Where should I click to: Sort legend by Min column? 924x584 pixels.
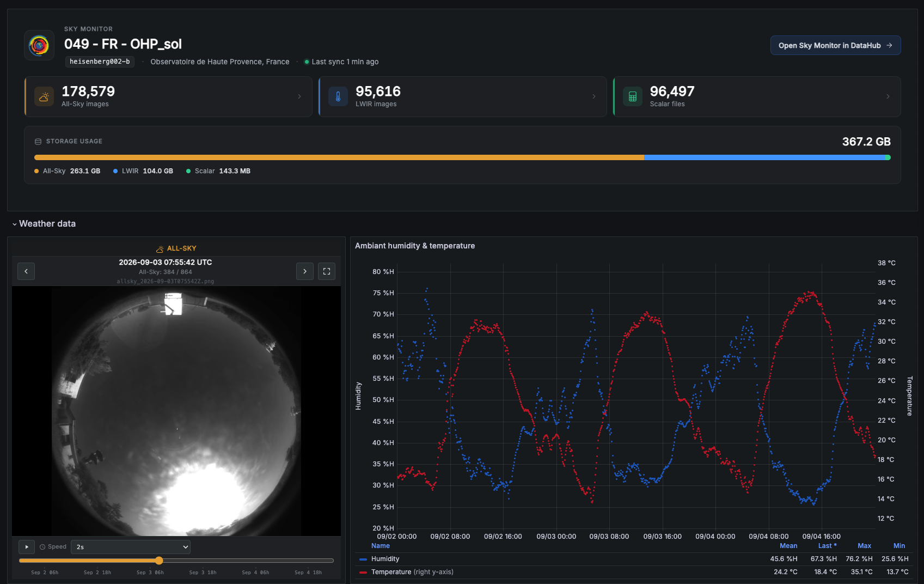click(899, 546)
